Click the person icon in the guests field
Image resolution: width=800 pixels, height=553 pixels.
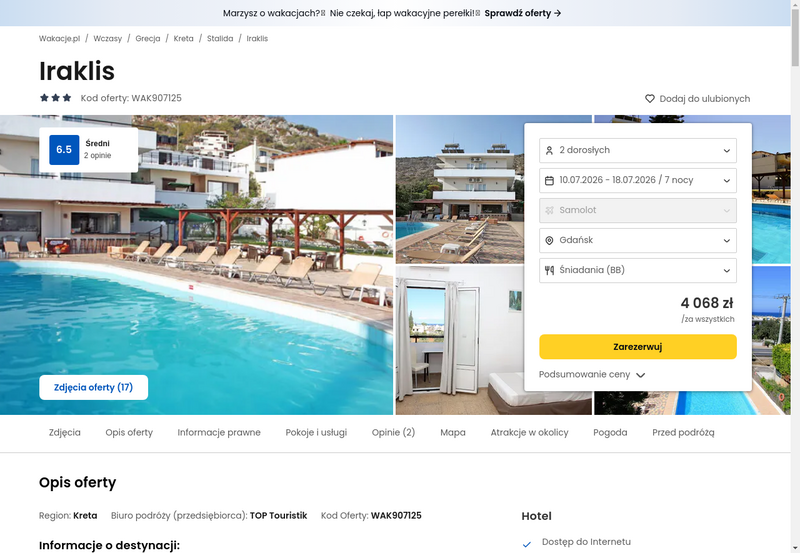coord(549,150)
